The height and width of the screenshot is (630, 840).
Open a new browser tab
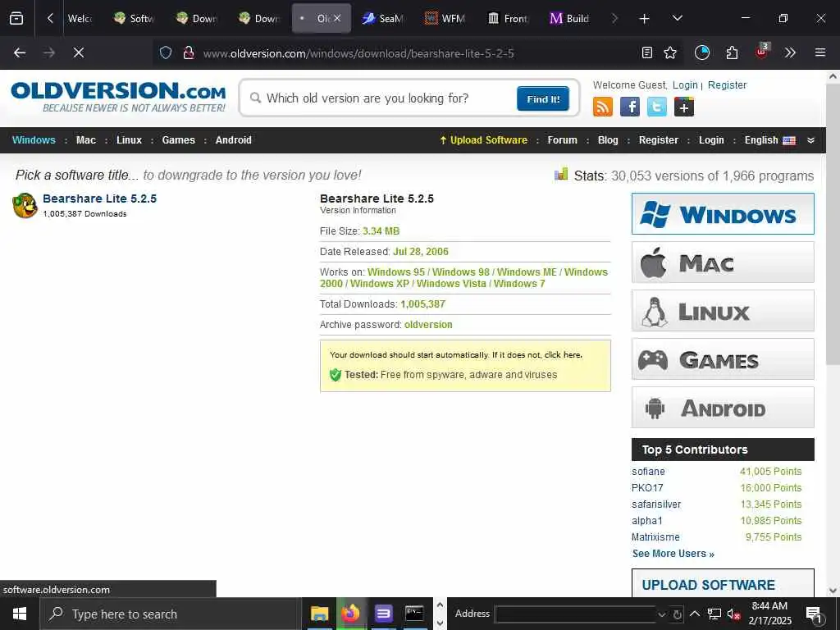click(644, 19)
